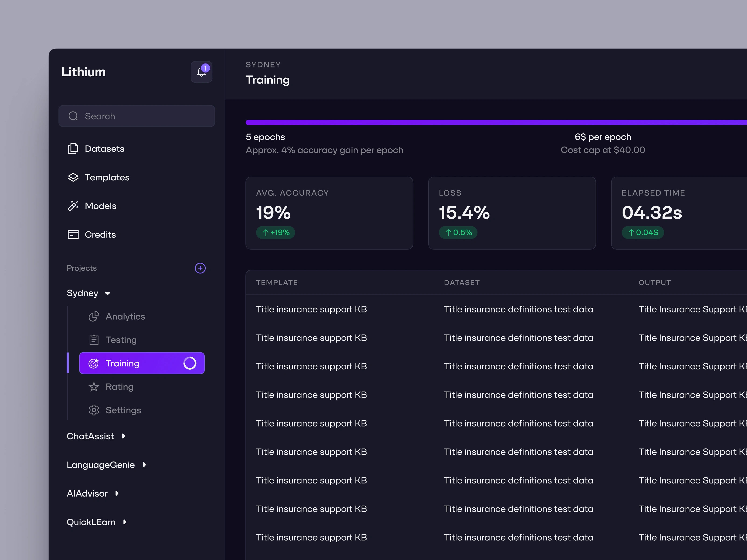The width and height of the screenshot is (747, 560).
Task: Click the Models magic wand icon
Action: click(x=73, y=206)
